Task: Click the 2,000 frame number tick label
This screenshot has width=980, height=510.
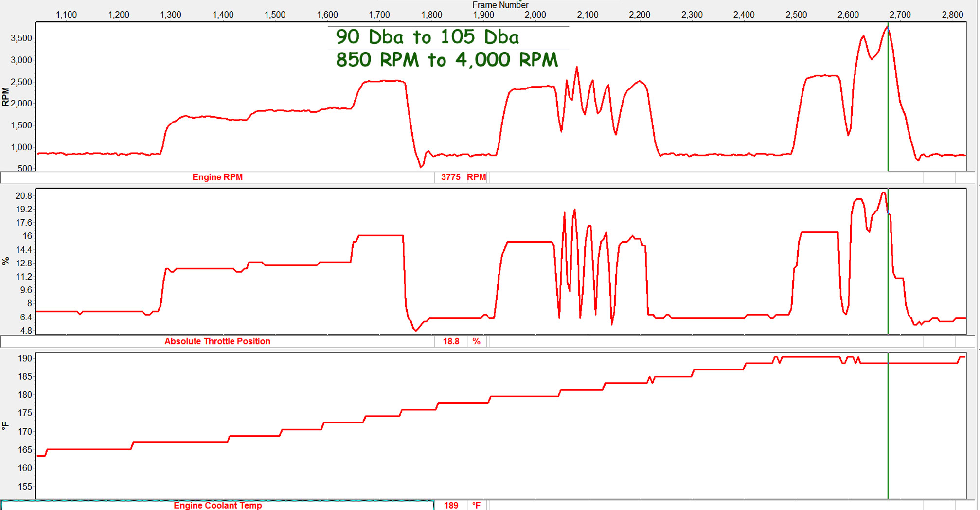Action: click(x=535, y=15)
